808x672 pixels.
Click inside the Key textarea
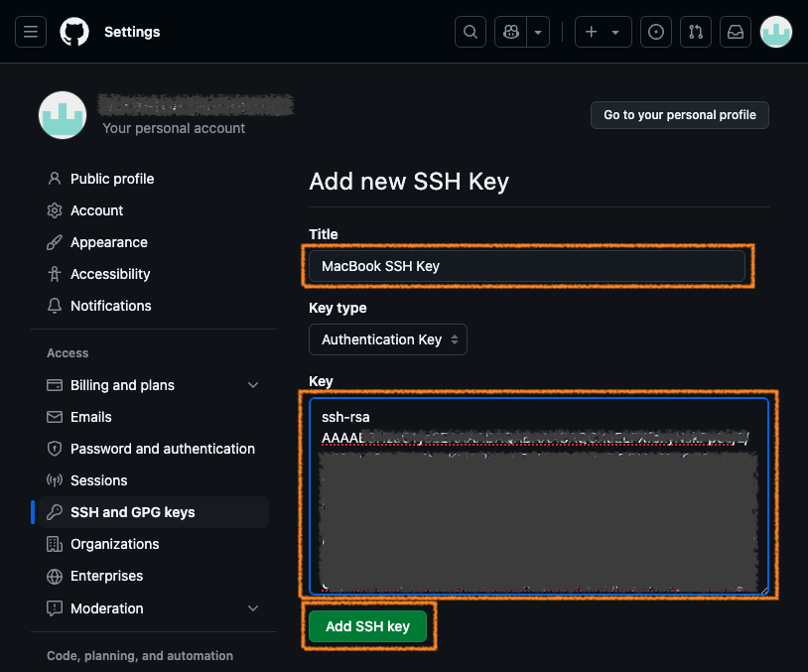pos(539,496)
